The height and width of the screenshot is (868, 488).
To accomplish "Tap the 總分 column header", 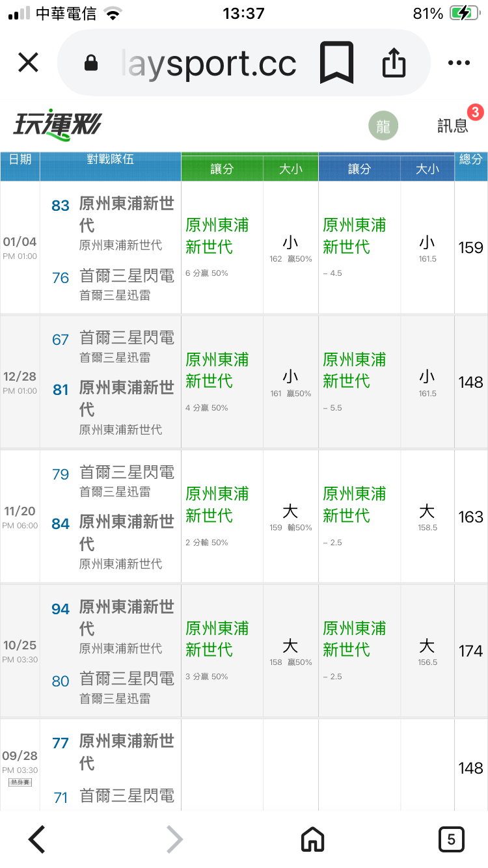I will pyautogui.click(x=470, y=159).
